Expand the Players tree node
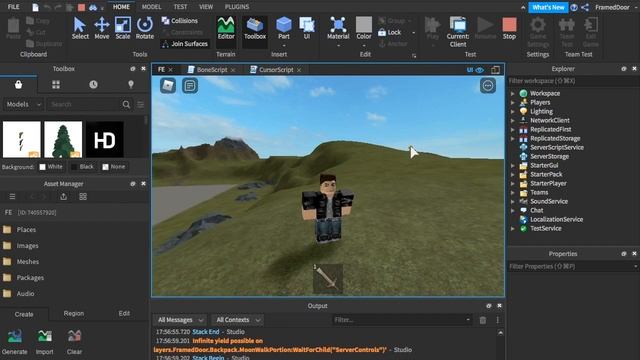Image resolution: width=640 pixels, height=360 pixels. (x=513, y=102)
